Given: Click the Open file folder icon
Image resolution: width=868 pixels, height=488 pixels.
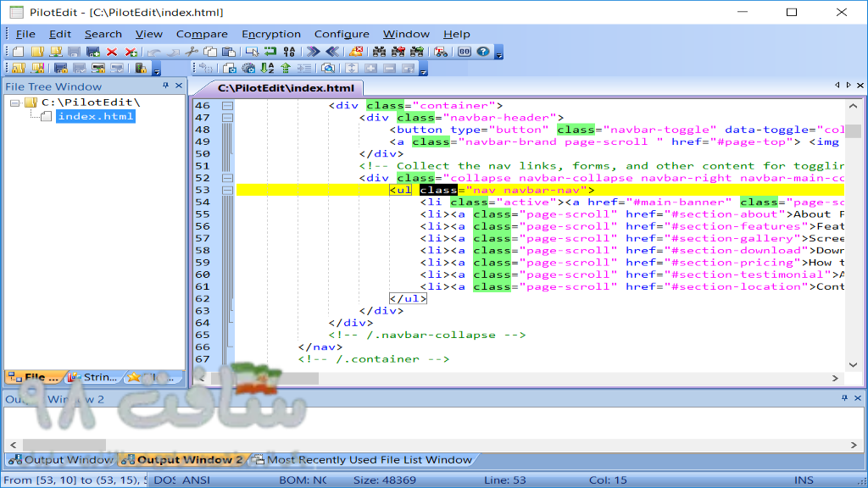Looking at the screenshot, I should (x=37, y=52).
